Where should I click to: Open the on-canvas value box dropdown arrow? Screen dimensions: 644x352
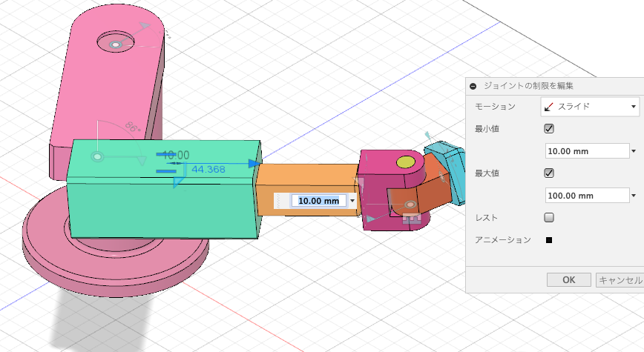tap(352, 201)
